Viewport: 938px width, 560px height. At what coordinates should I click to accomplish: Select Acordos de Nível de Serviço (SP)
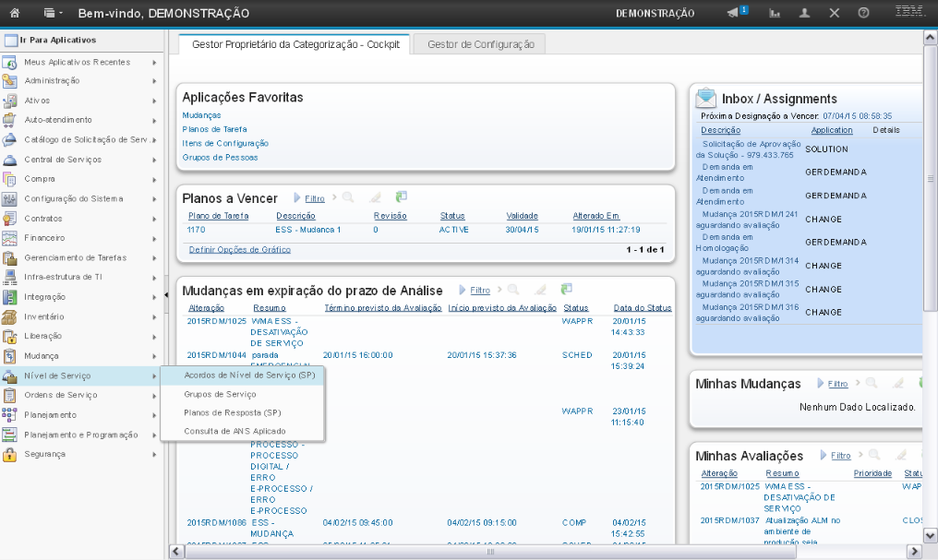click(x=249, y=376)
